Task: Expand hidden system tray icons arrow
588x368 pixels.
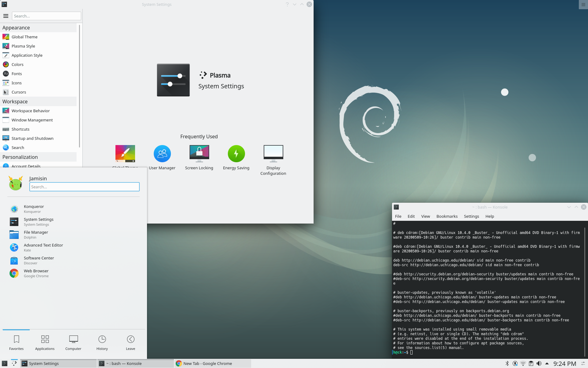Action: [x=547, y=363]
